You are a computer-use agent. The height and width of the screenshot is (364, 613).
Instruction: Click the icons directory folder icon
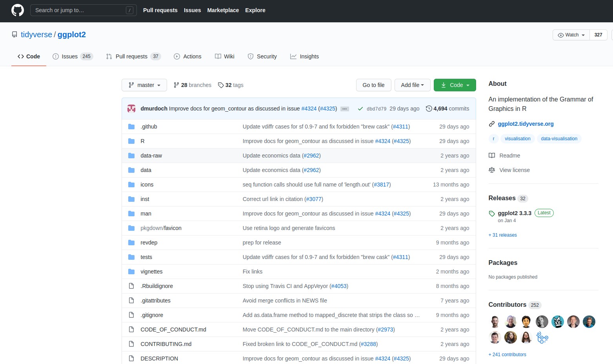pos(131,185)
